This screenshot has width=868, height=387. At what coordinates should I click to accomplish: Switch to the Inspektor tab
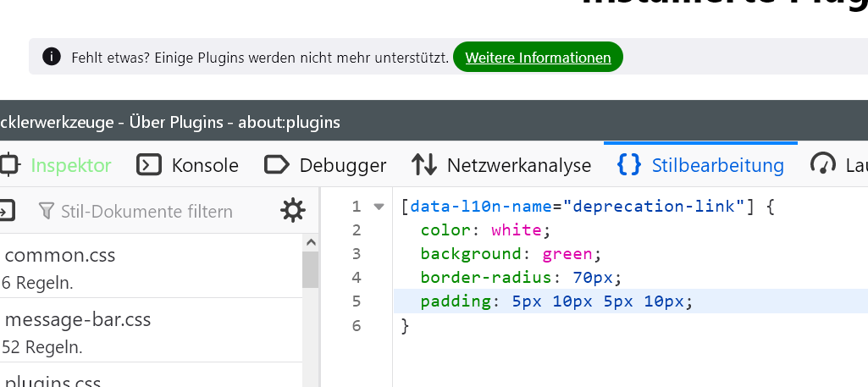[70, 165]
